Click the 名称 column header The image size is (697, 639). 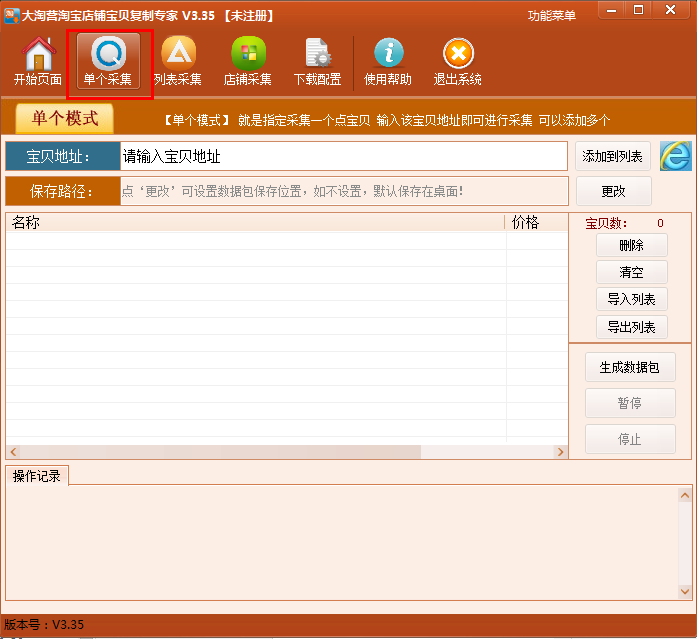(x=255, y=222)
